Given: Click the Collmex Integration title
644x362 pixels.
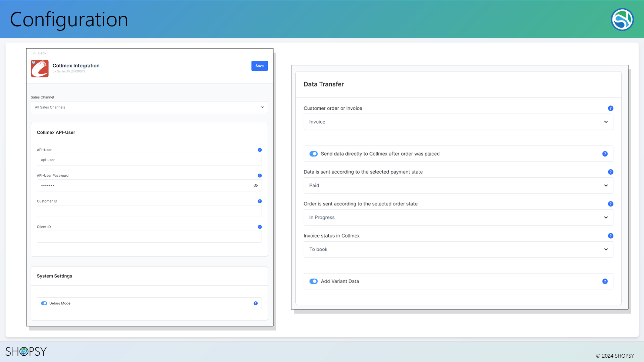Looking at the screenshot, I should pyautogui.click(x=76, y=66).
